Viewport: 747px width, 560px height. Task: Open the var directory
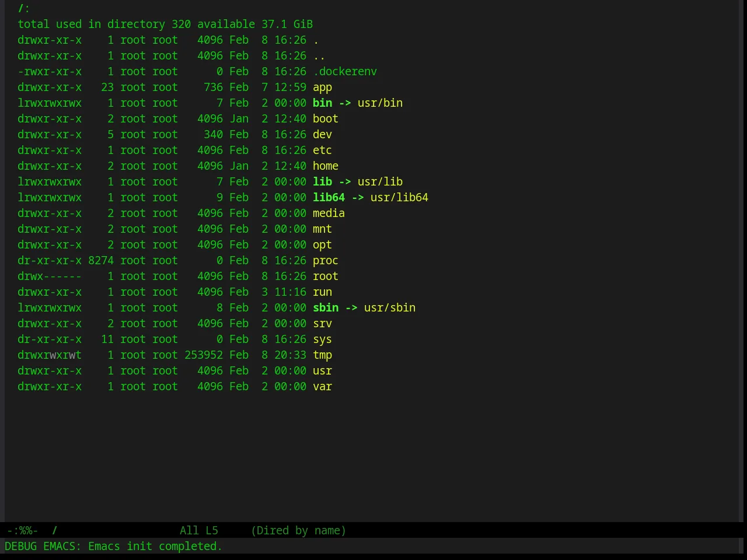[322, 387]
